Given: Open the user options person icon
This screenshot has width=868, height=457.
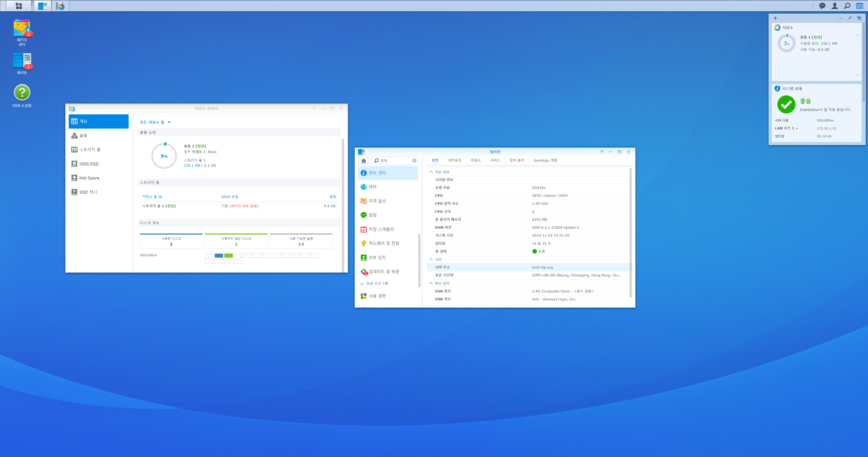Looking at the screenshot, I should (x=835, y=6).
